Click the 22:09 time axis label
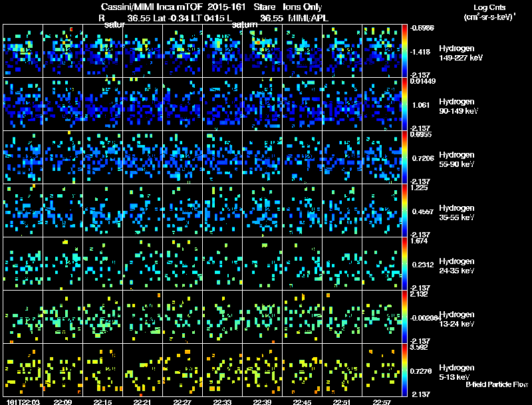 63,402
